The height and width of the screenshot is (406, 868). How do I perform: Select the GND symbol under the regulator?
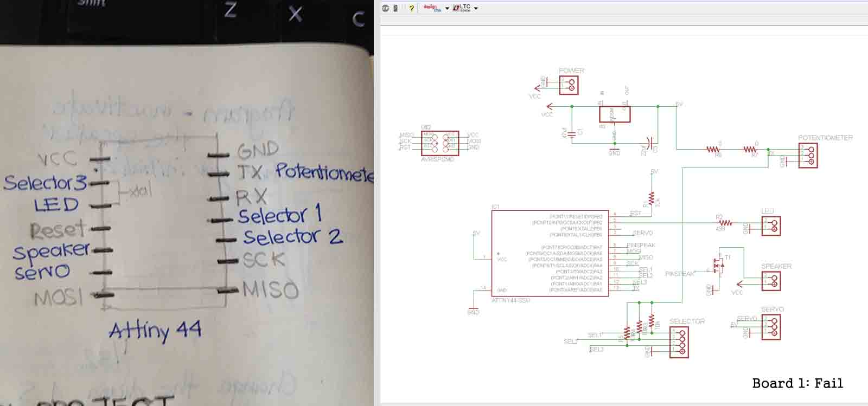click(614, 151)
